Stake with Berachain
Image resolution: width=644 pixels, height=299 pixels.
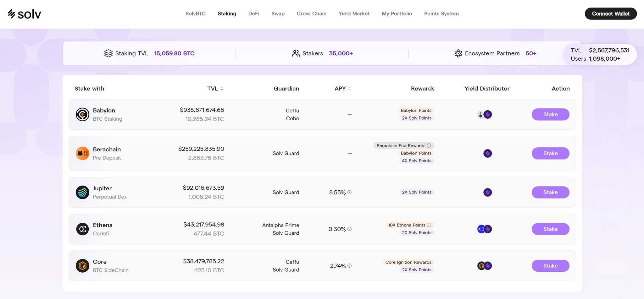click(550, 153)
